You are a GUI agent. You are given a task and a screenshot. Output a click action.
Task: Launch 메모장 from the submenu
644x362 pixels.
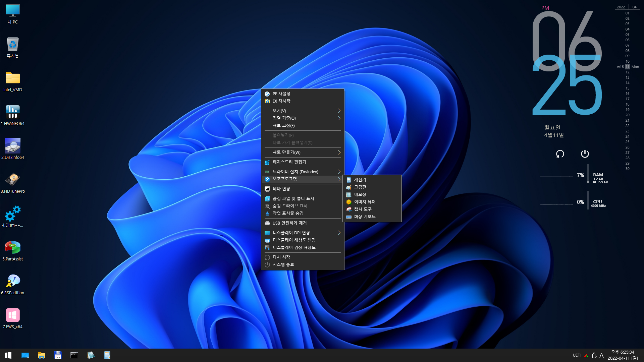pyautogui.click(x=372, y=195)
